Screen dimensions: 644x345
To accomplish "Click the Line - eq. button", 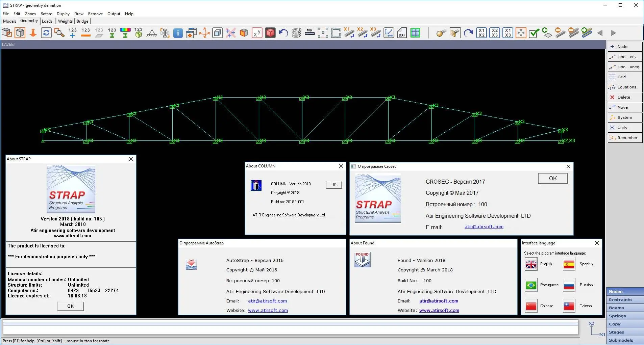I will pos(625,57).
